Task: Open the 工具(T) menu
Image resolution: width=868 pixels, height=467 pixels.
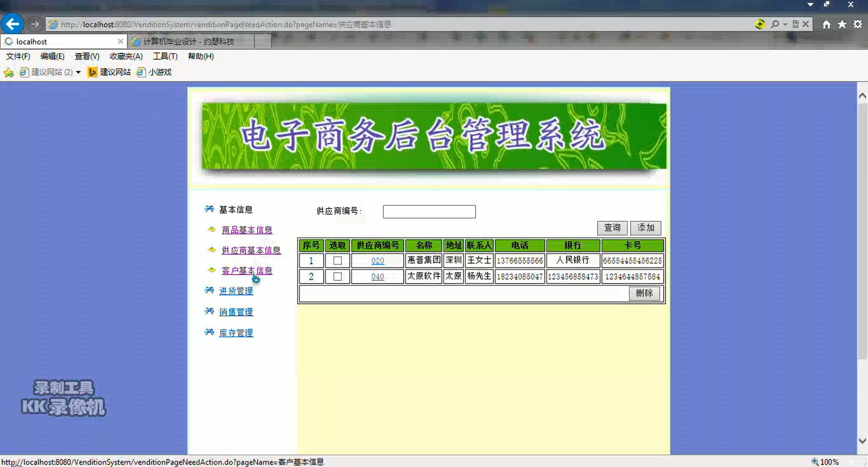Action: point(165,56)
